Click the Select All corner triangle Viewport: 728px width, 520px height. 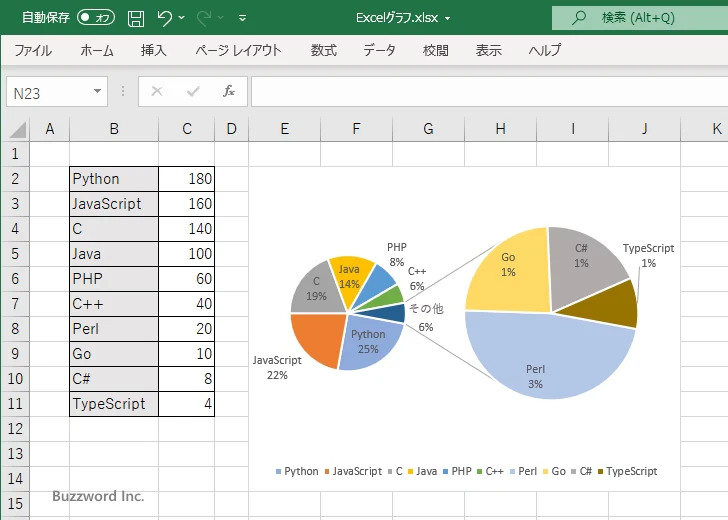[18, 130]
